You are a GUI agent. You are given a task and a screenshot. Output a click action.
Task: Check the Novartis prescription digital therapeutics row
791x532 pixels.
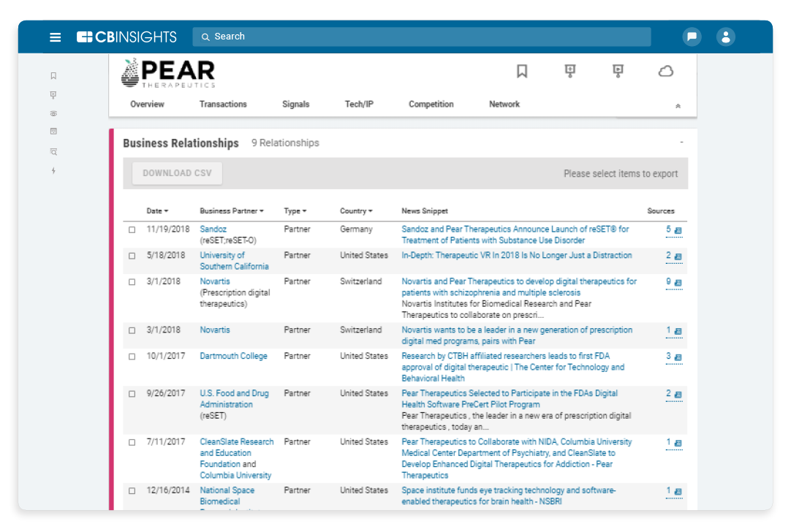click(x=132, y=282)
